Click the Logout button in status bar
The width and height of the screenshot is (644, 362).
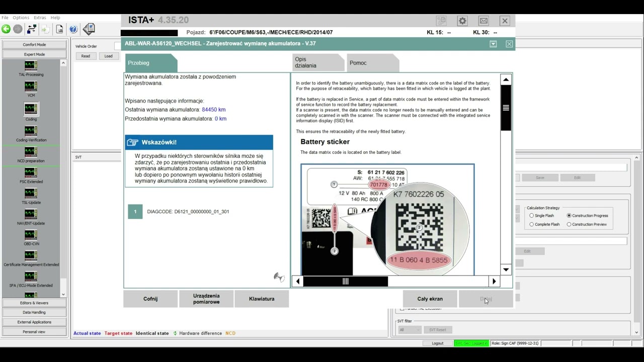coord(438,343)
